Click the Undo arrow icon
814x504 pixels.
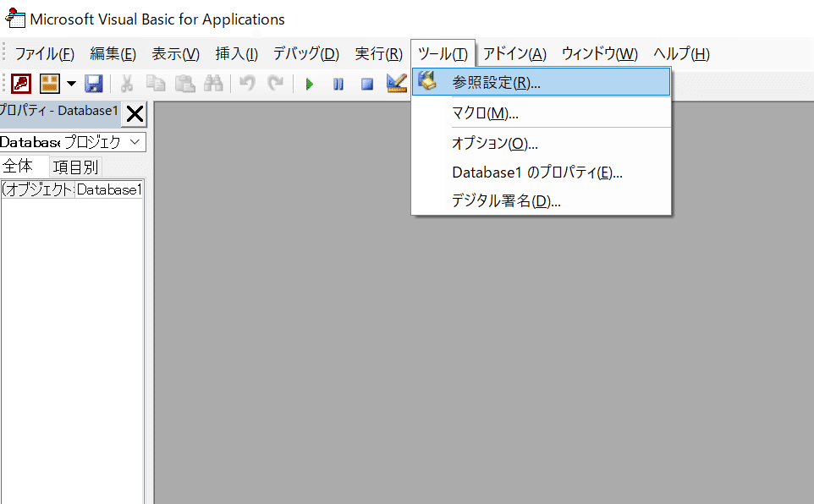247,84
